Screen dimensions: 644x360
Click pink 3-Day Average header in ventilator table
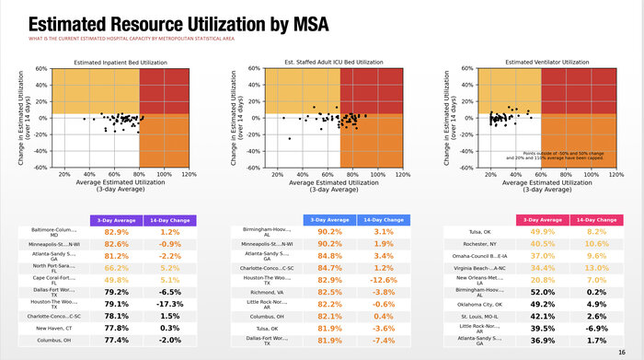point(543,220)
